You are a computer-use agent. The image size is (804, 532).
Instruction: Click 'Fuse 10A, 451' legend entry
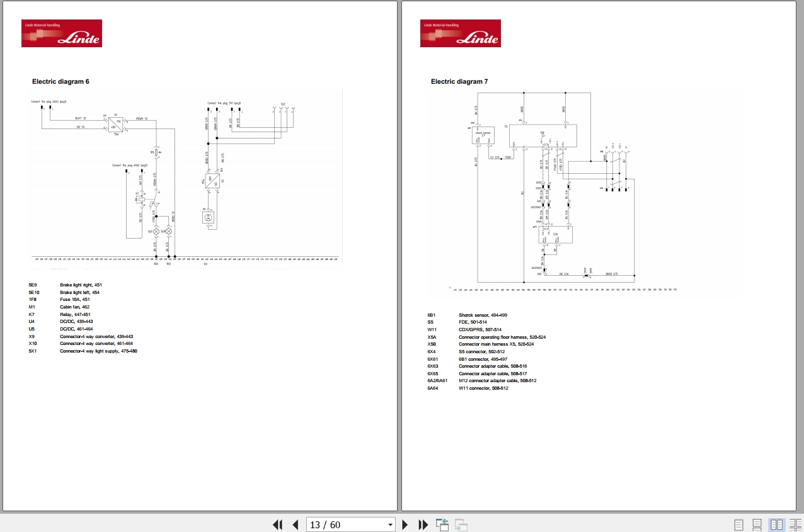75,300
